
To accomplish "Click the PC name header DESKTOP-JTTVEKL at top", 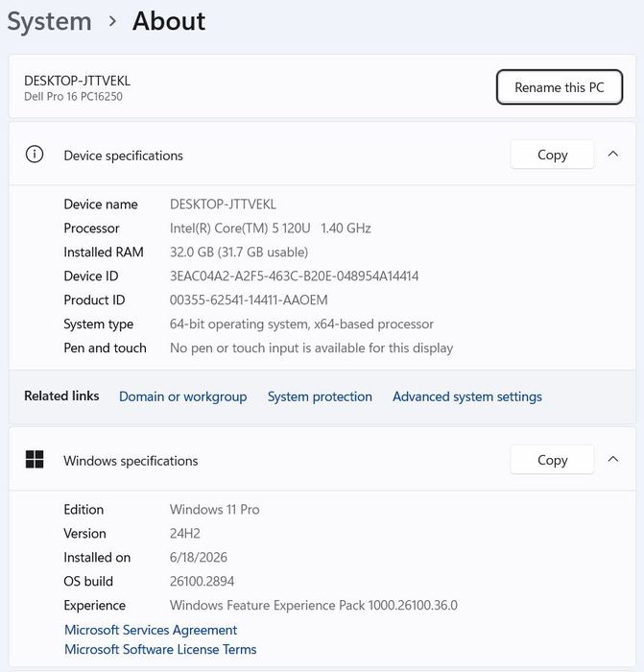I will (x=77, y=81).
